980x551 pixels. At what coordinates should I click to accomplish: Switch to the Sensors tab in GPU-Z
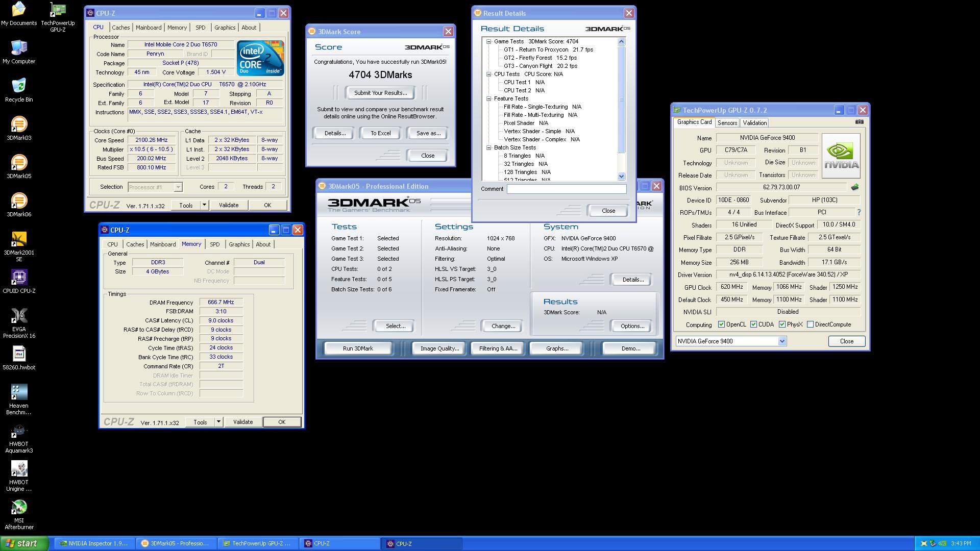[x=727, y=123]
